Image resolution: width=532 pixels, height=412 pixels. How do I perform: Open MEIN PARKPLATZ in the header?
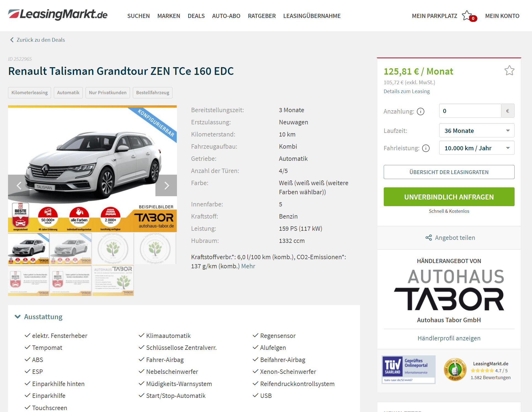click(x=435, y=16)
